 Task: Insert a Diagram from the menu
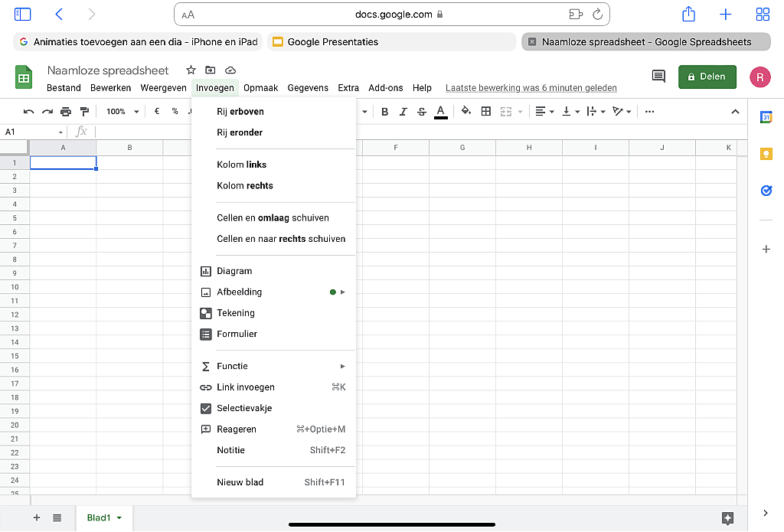coord(273,271)
